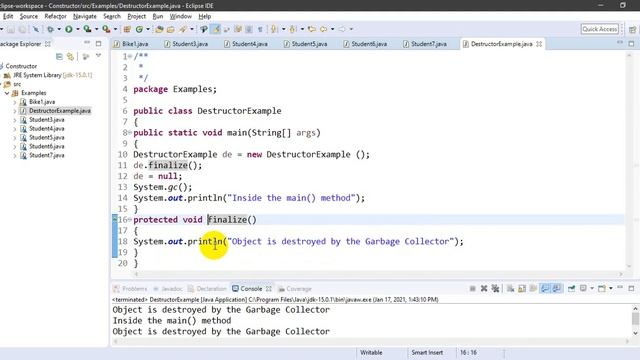Switch to the Problems view tab
The image size is (640, 360).
pyautogui.click(x=130, y=289)
